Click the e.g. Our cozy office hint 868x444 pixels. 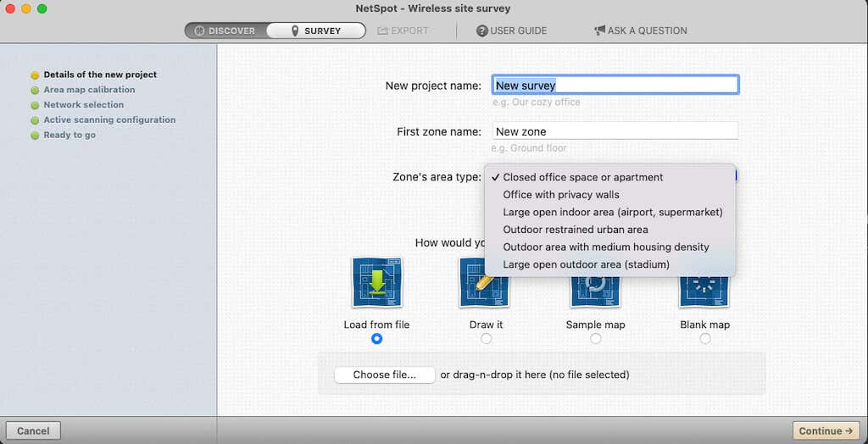pyautogui.click(x=537, y=103)
